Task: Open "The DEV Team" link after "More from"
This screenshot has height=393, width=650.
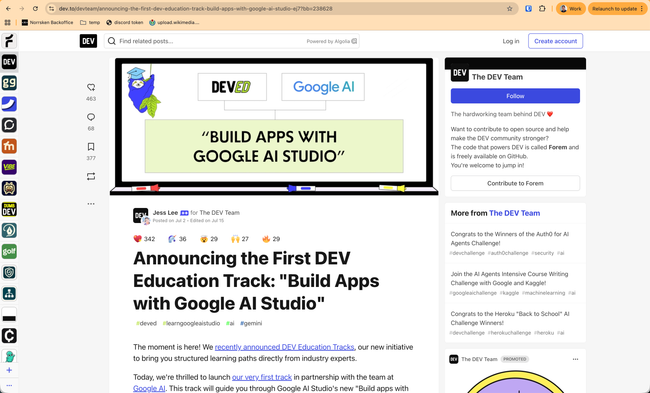Action: pyautogui.click(x=514, y=213)
